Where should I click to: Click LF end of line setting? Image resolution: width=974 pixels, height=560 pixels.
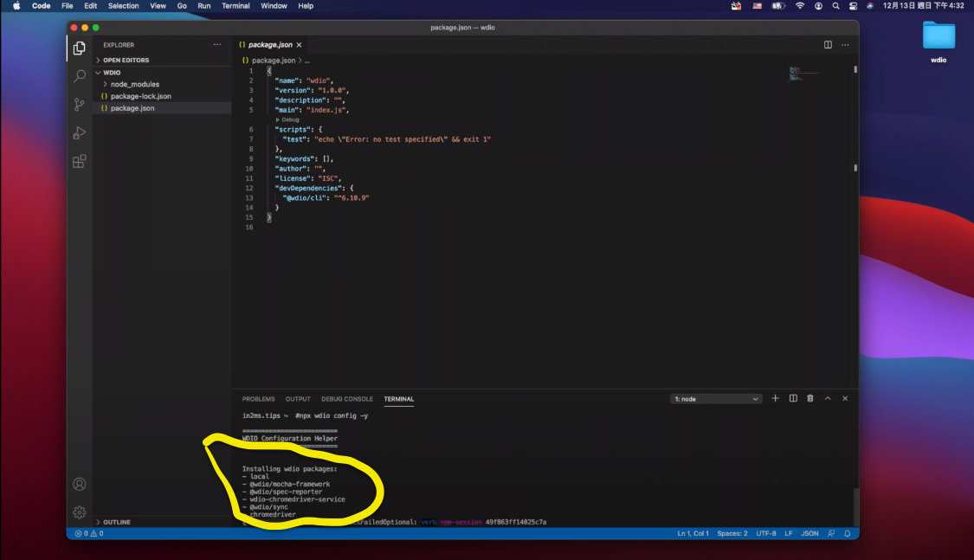pos(788,533)
